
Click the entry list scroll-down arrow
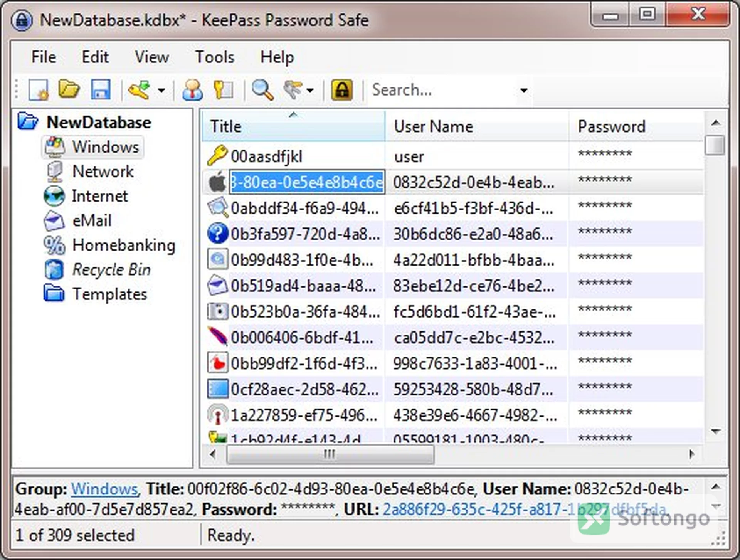(716, 431)
